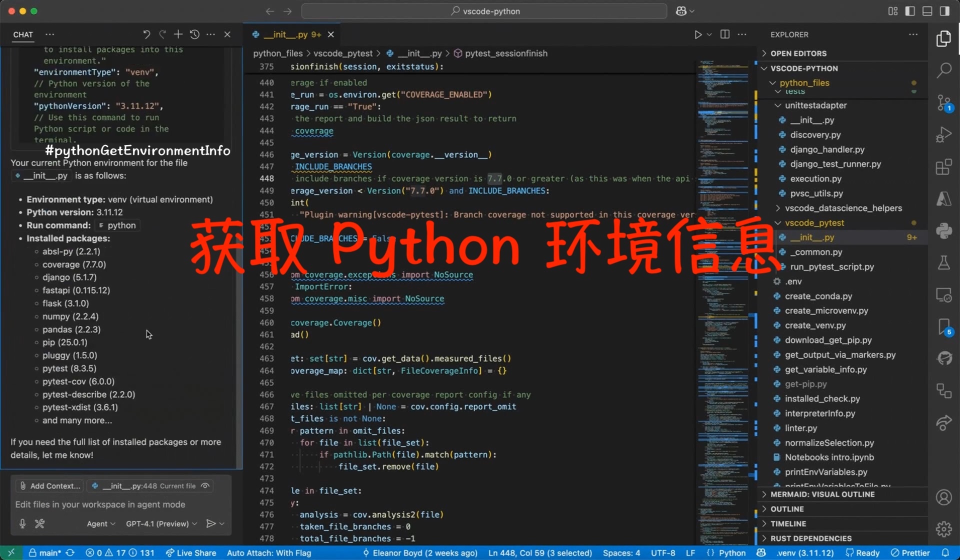Image resolution: width=960 pixels, height=560 pixels.
Task: Open the Search view in activity bar
Action: [943, 70]
